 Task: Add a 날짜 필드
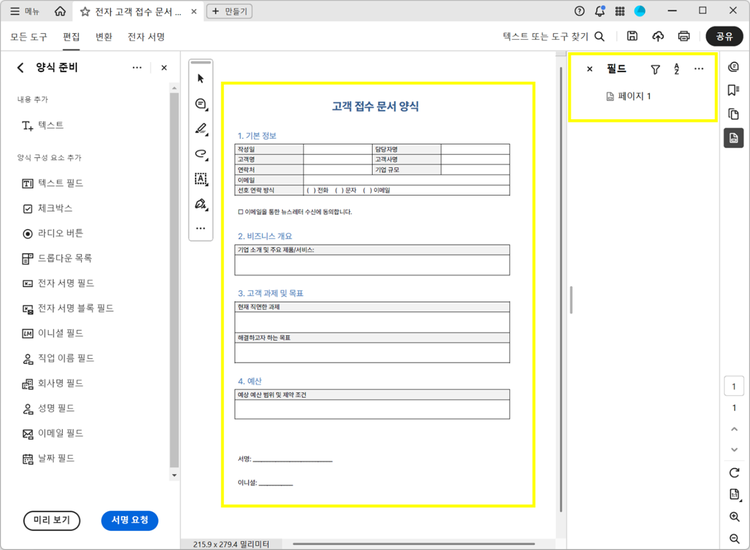coord(48,458)
